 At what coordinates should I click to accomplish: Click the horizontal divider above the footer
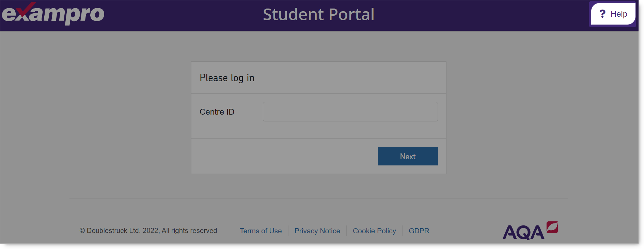click(318, 199)
